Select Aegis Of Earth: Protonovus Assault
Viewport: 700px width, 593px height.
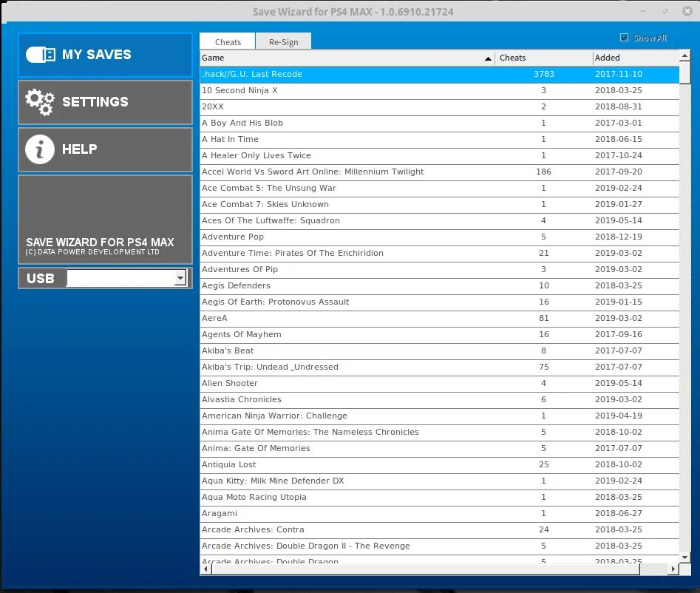[440, 302]
